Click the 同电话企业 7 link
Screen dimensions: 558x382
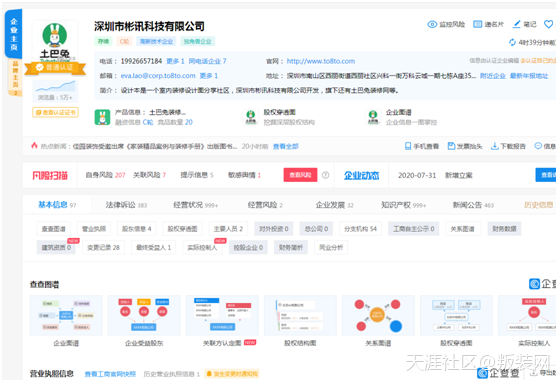click(x=207, y=61)
